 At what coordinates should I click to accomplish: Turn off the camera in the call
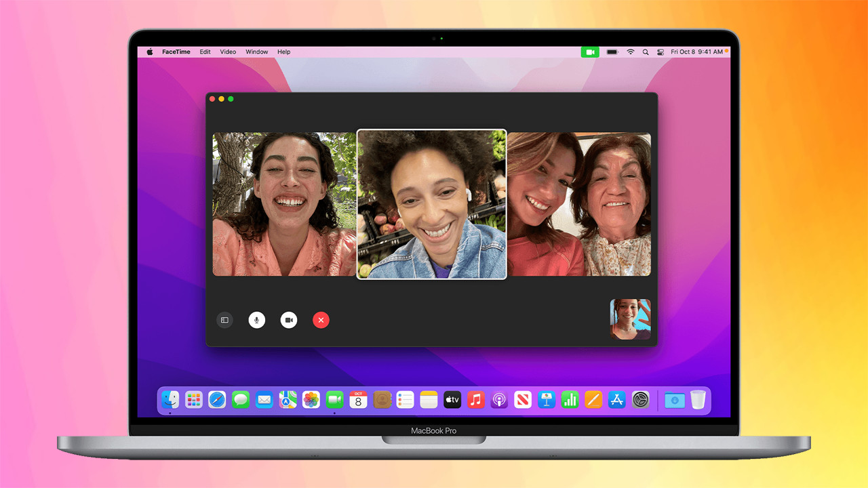pyautogui.click(x=289, y=320)
